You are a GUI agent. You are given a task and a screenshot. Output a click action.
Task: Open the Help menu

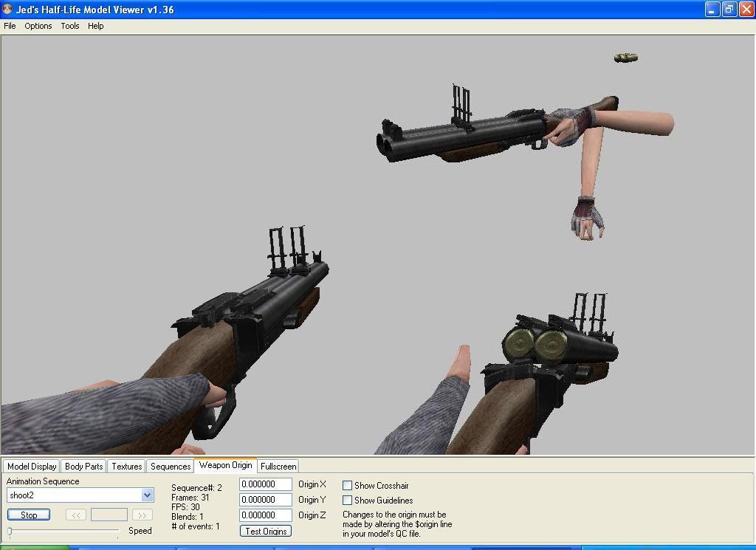tap(95, 26)
